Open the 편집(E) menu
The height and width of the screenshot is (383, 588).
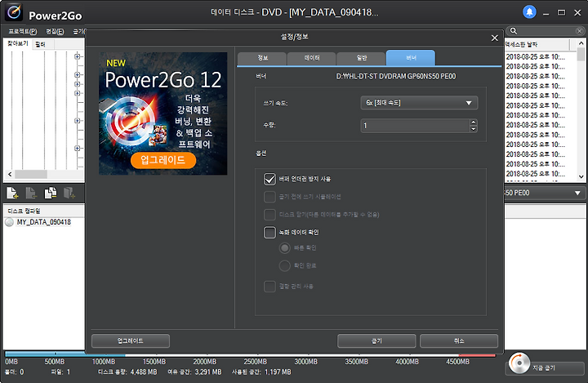[55, 32]
